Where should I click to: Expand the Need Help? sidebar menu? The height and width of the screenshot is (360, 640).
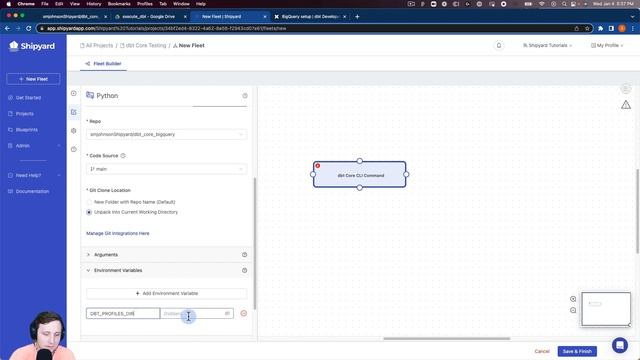pos(33,176)
